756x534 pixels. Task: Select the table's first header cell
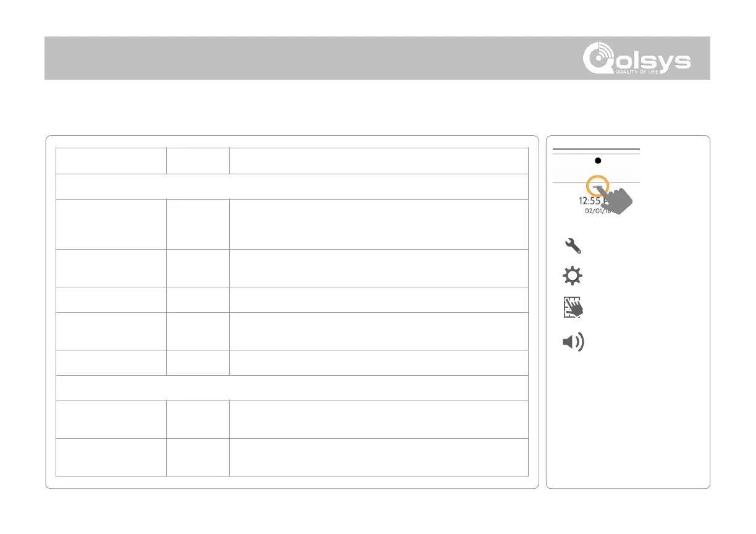click(111, 161)
